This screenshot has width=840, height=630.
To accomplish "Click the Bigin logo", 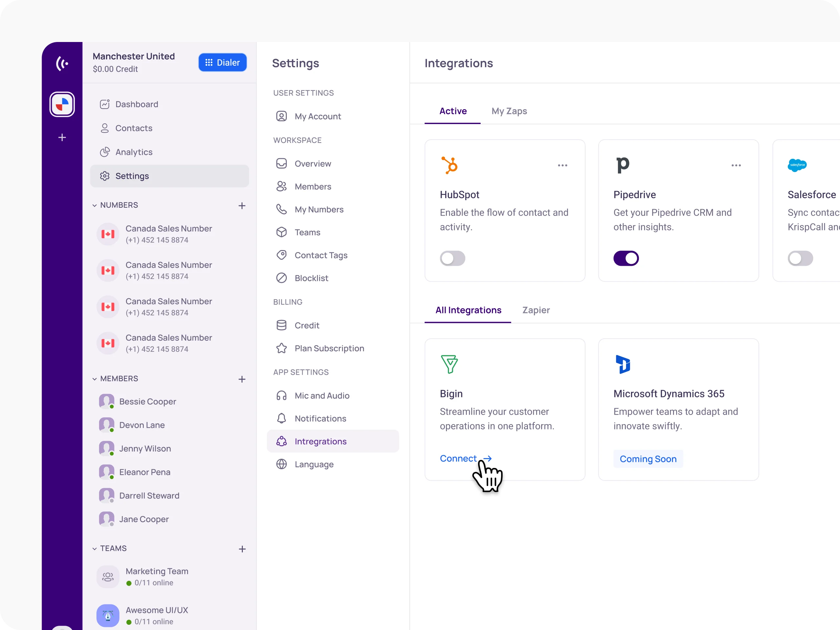I will pos(449,364).
